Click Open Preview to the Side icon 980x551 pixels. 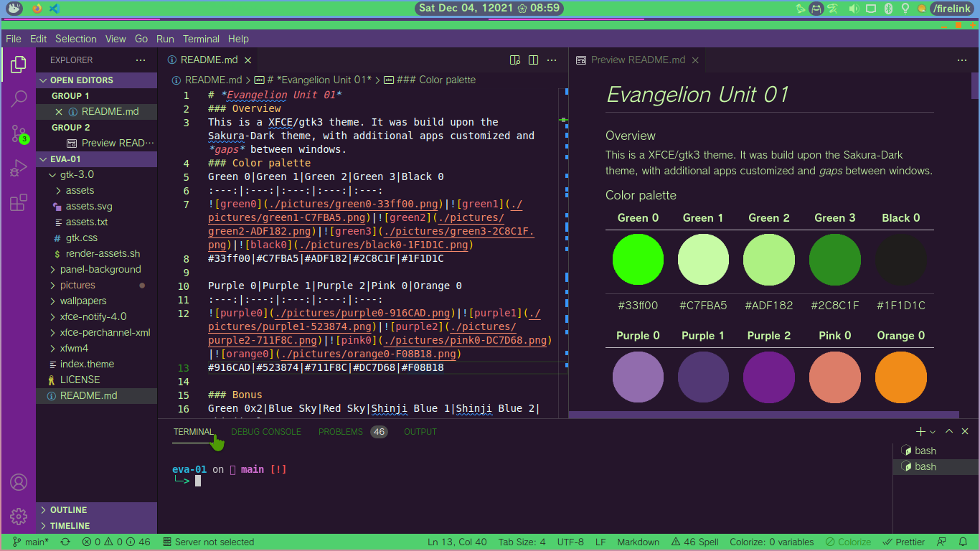tap(514, 60)
